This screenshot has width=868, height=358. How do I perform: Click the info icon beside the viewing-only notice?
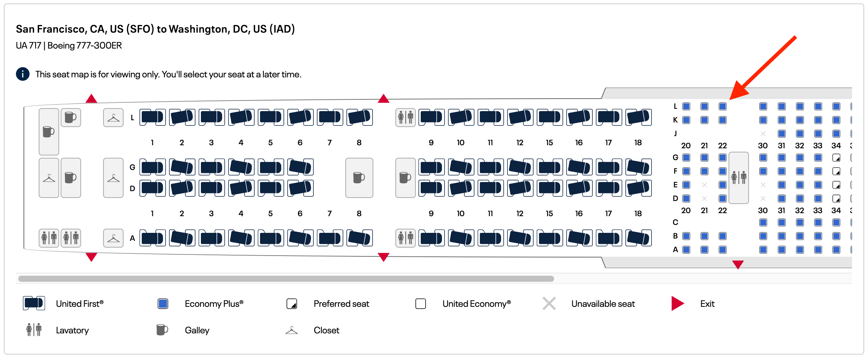22,74
